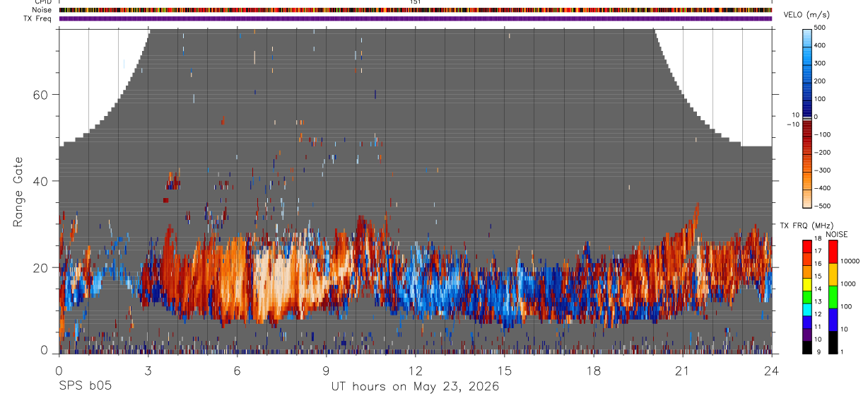The height and width of the screenshot is (401, 868).
Task: Click the 'NOISE' legend title
Action: pos(836,234)
